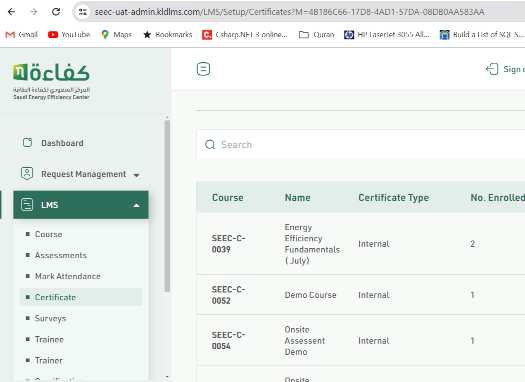The width and height of the screenshot is (525, 382).
Task: Open the Surveys submenu item
Action: pyautogui.click(x=50, y=318)
